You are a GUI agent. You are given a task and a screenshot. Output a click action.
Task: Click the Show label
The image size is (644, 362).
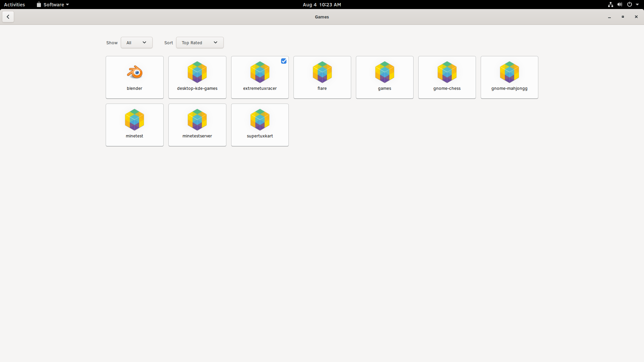coord(112,43)
